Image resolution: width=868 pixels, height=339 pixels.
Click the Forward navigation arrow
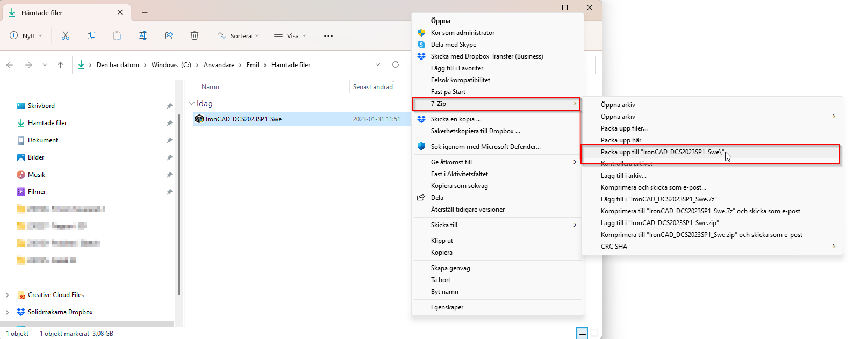pyautogui.click(x=28, y=65)
